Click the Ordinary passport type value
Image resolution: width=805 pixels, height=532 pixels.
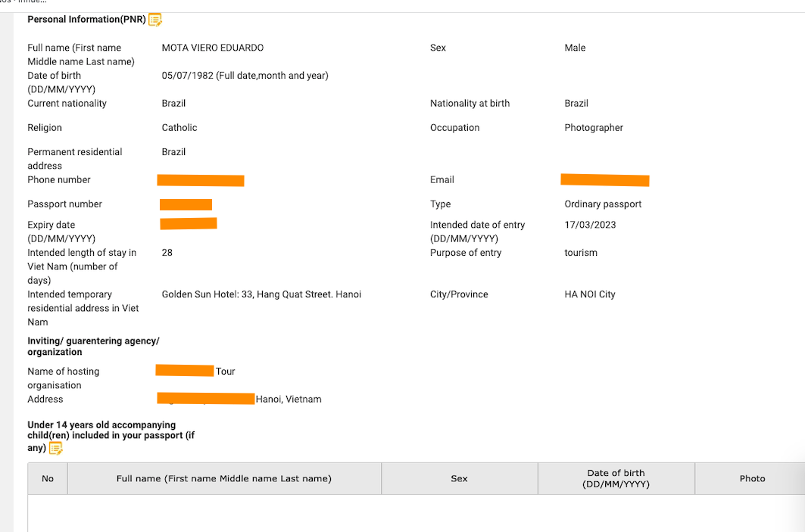[603, 204]
